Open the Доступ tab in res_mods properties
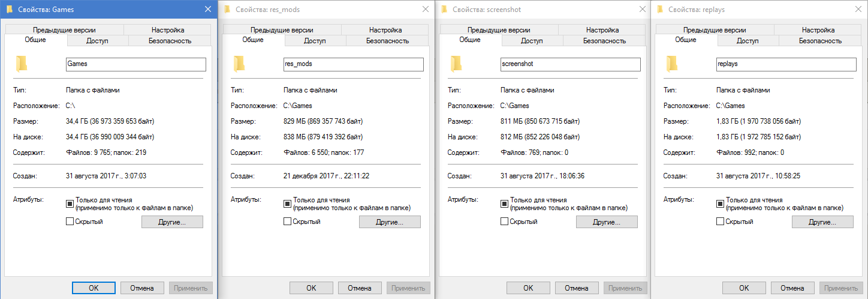 (x=315, y=41)
